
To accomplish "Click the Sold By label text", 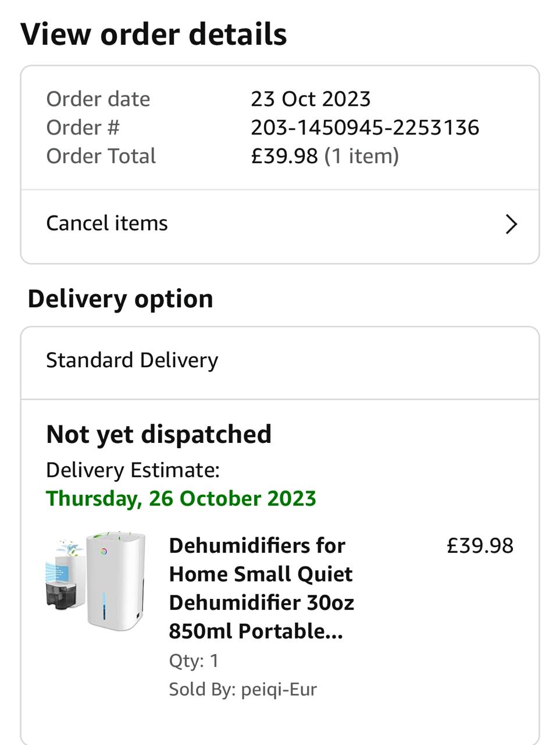I will point(202,689).
